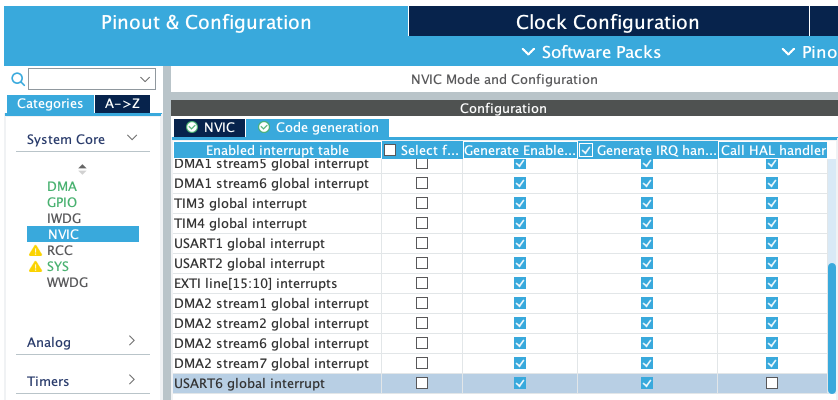The image size is (838, 400).
Task: Select GPIO in System Core list
Action: click(x=61, y=202)
